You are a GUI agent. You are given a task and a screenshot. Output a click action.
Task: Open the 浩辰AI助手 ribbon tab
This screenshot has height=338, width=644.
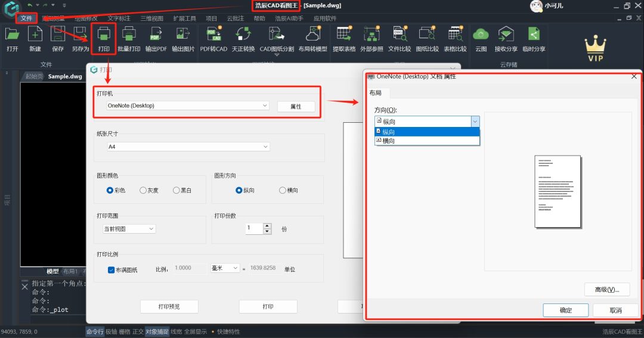(289, 18)
